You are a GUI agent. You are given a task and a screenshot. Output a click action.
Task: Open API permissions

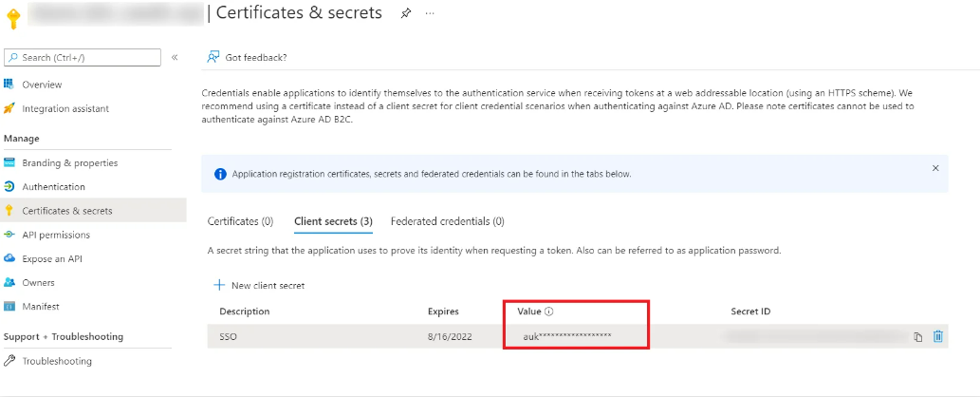point(56,235)
